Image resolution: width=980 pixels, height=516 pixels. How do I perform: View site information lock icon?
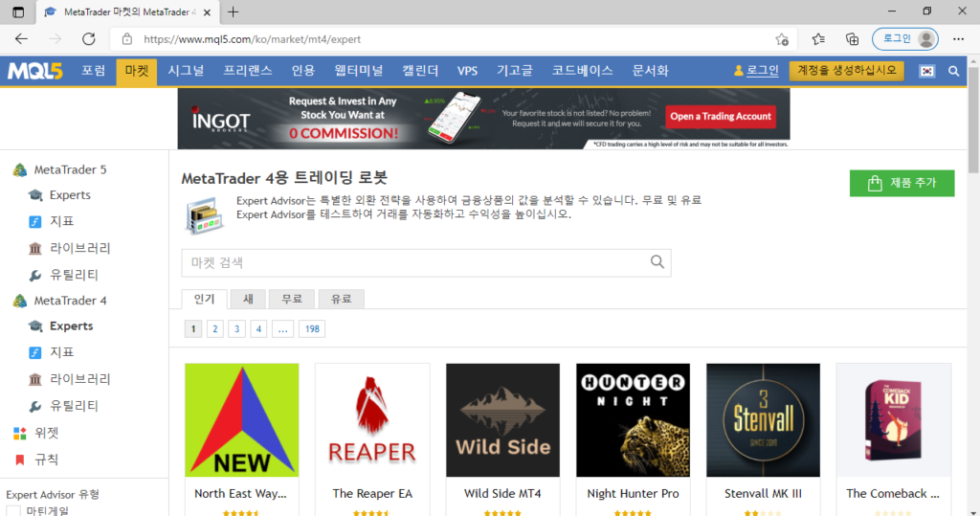click(x=127, y=39)
